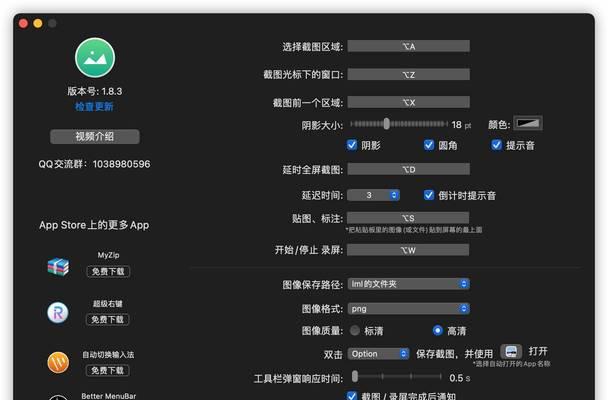Minimize the window with yellow button

coord(38,24)
